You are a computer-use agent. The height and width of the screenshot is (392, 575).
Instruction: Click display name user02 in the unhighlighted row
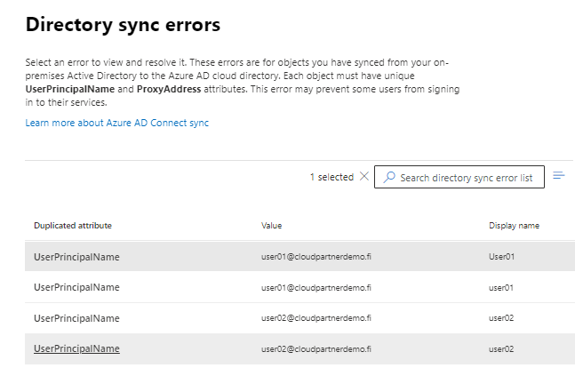(502, 317)
